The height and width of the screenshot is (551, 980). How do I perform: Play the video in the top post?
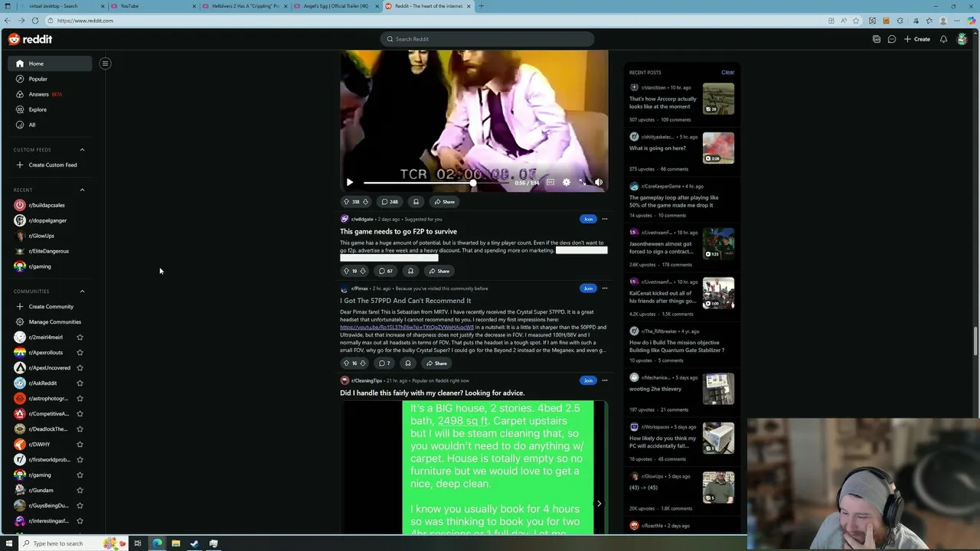click(350, 182)
